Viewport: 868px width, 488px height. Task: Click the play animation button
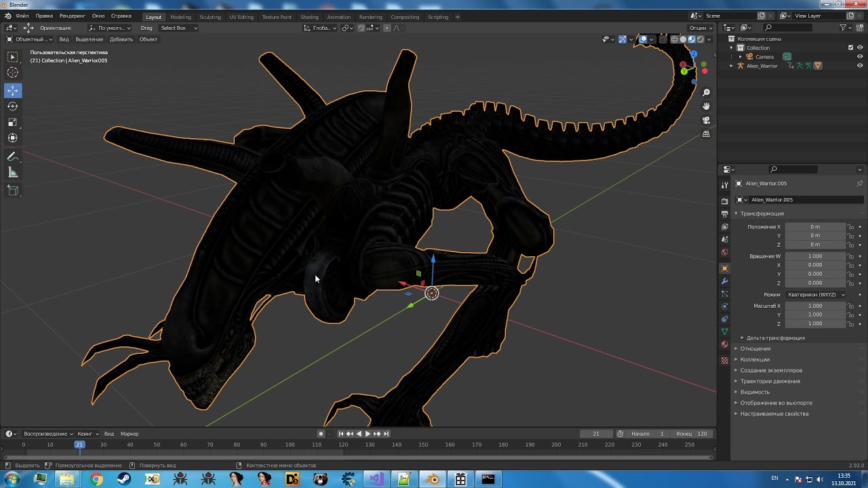[368, 434]
